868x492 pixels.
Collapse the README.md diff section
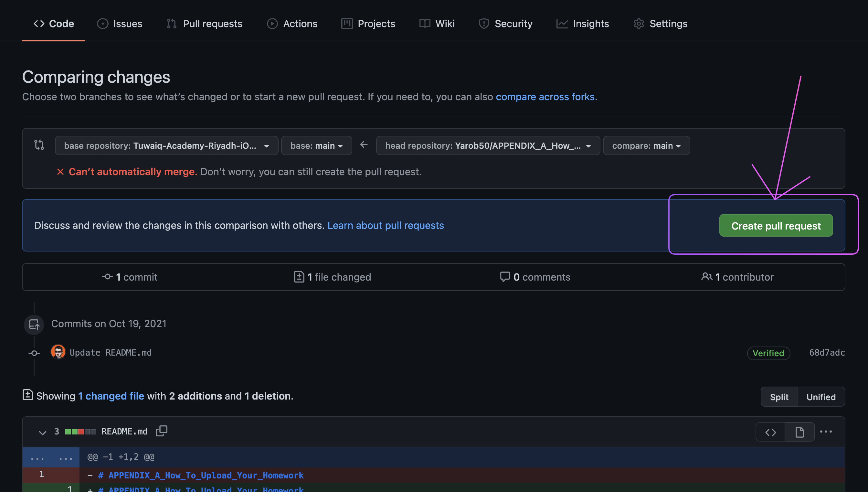(x=42, y=432)
